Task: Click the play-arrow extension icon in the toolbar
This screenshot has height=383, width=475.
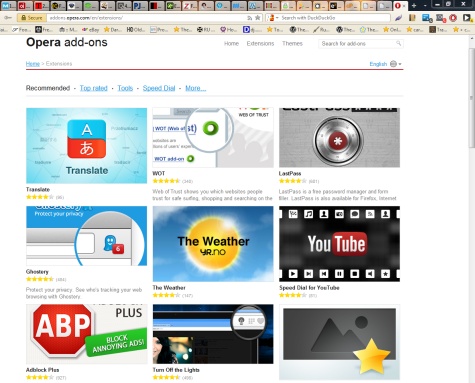Action: pyautogui.click(x=467, y=18)
